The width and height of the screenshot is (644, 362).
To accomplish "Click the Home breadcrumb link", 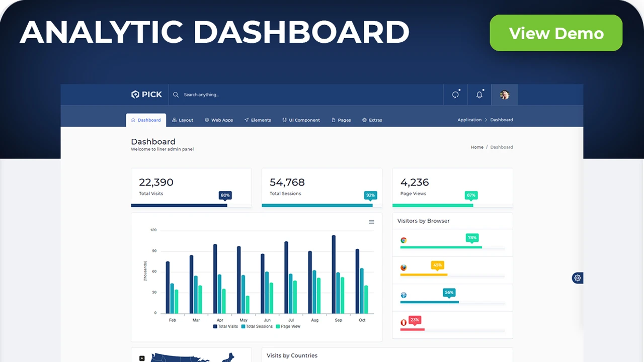I will point(477,147).
